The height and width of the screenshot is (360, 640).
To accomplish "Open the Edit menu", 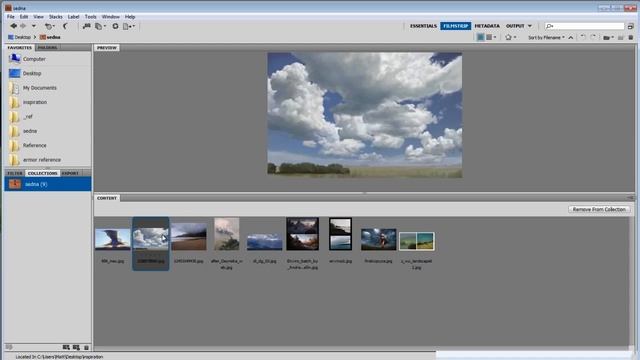I will point(24,17).
